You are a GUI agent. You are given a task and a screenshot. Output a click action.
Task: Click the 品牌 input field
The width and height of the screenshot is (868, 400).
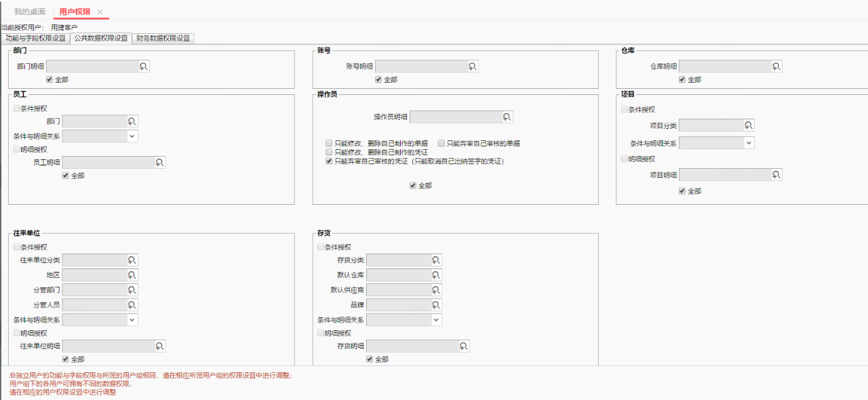pos(398,305)
